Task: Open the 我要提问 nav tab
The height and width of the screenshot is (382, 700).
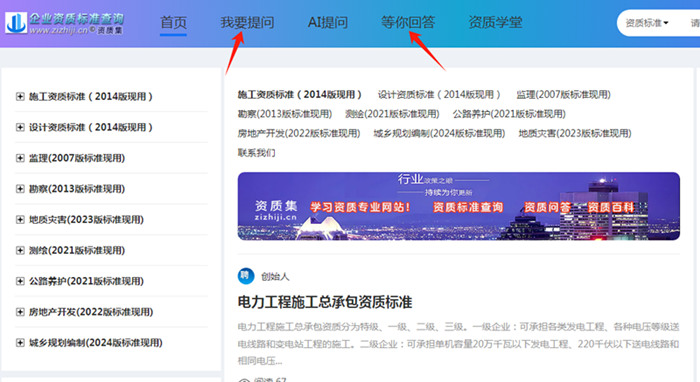Action: [247, 22]
